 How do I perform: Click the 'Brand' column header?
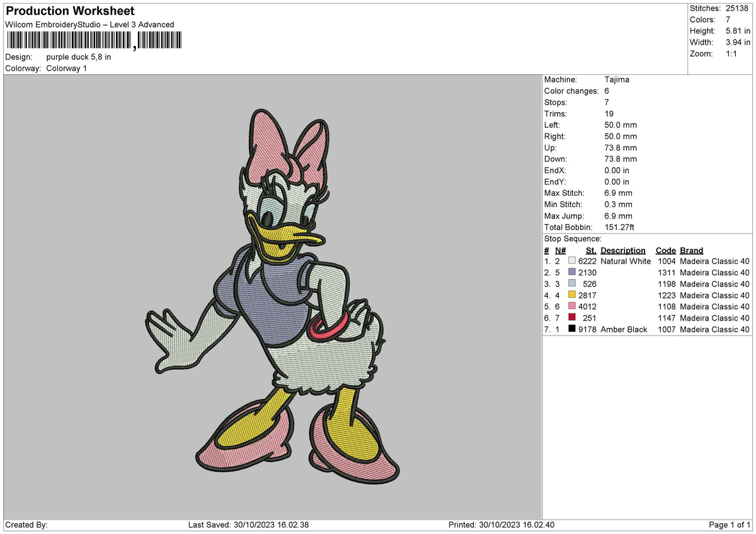click(692, 250)
